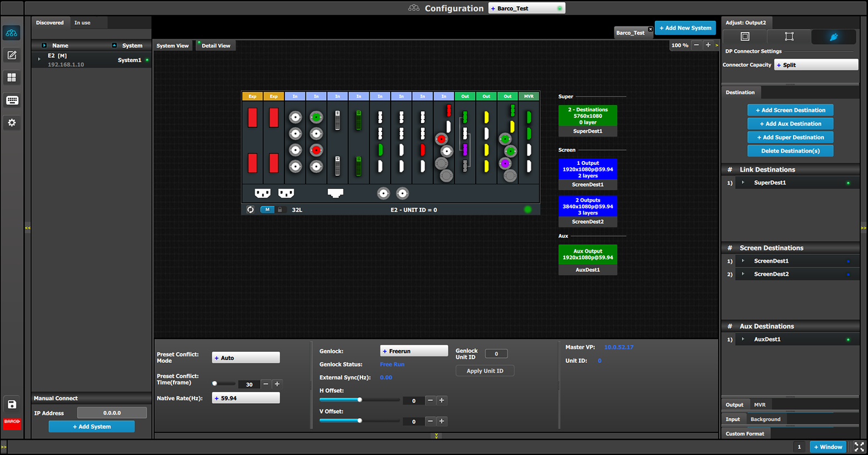Viewport: 868px width, 455px height.
Task: Click the red BNC connector on the second In card
Action: pyautogui.click(x=316, y=150)
